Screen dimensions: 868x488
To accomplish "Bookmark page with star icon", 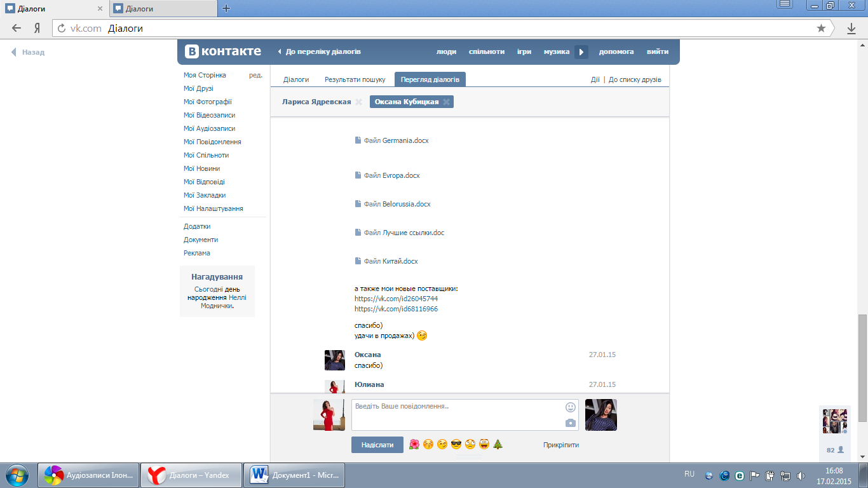I will [821, 28].
